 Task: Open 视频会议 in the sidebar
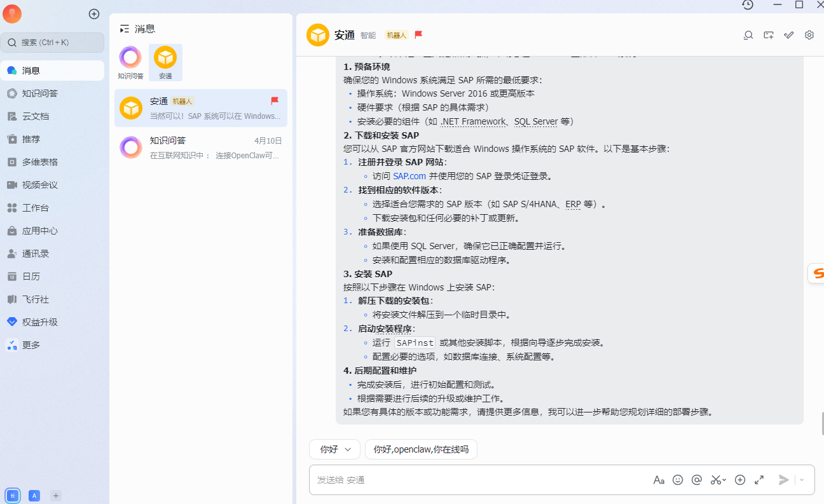53,185
